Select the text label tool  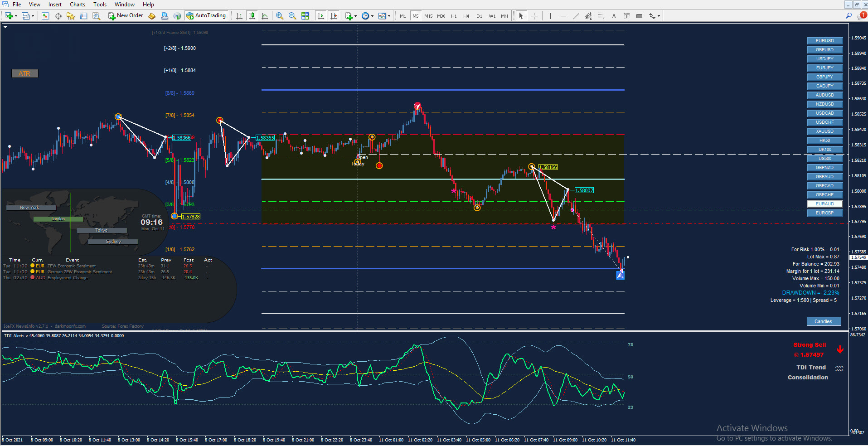tap(626, 16)
